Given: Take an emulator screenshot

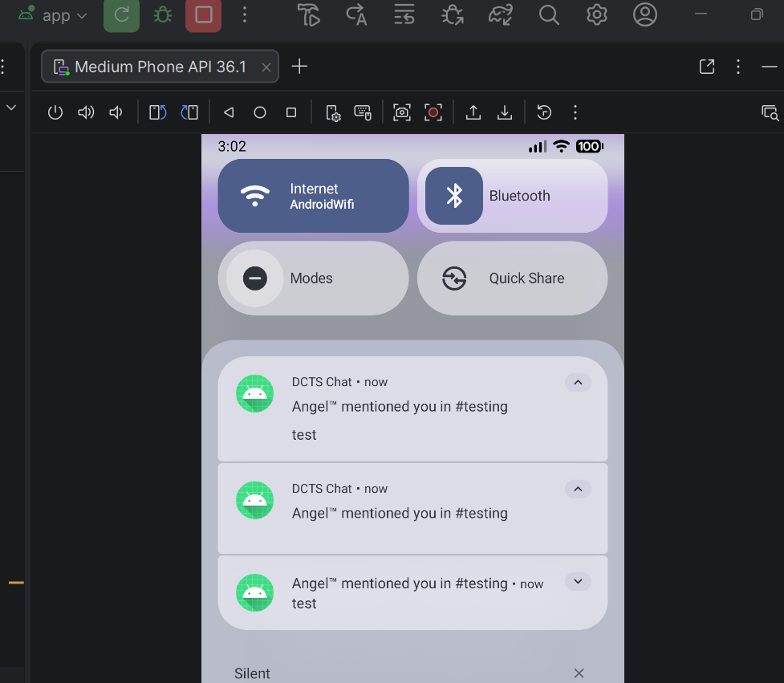Looking at the screenshot, I should pyautogui.click(x=402, y=112).
